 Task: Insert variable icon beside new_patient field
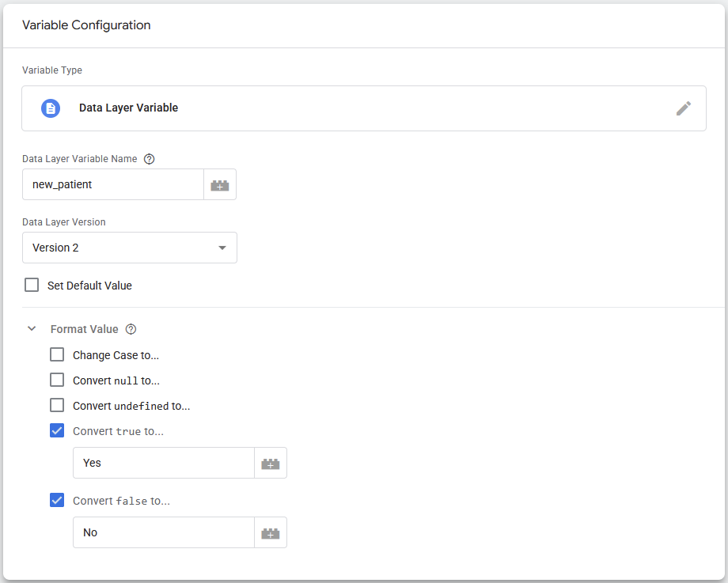pos(220,185)
